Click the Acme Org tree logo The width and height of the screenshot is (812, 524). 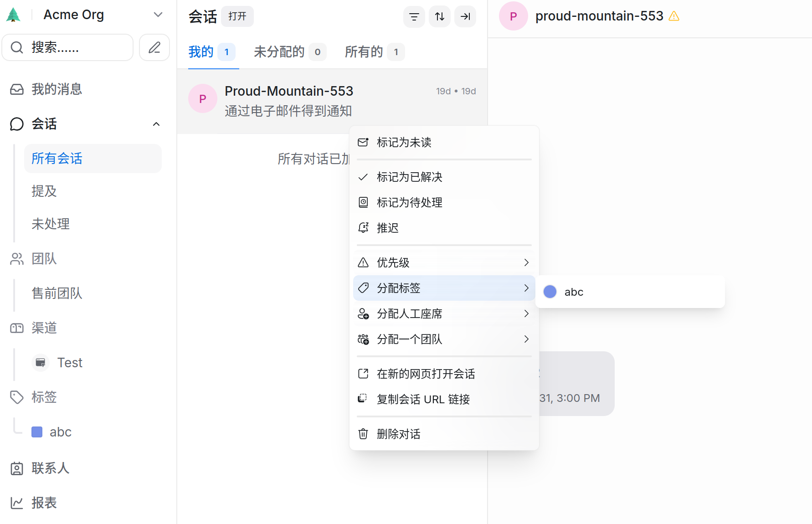pos(13,15)
